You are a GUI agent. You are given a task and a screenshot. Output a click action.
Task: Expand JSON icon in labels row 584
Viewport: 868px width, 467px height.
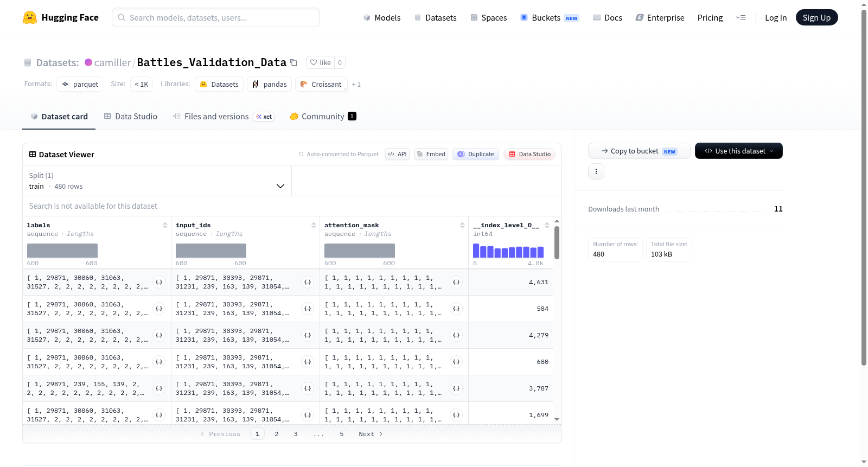tap(159, 309)
